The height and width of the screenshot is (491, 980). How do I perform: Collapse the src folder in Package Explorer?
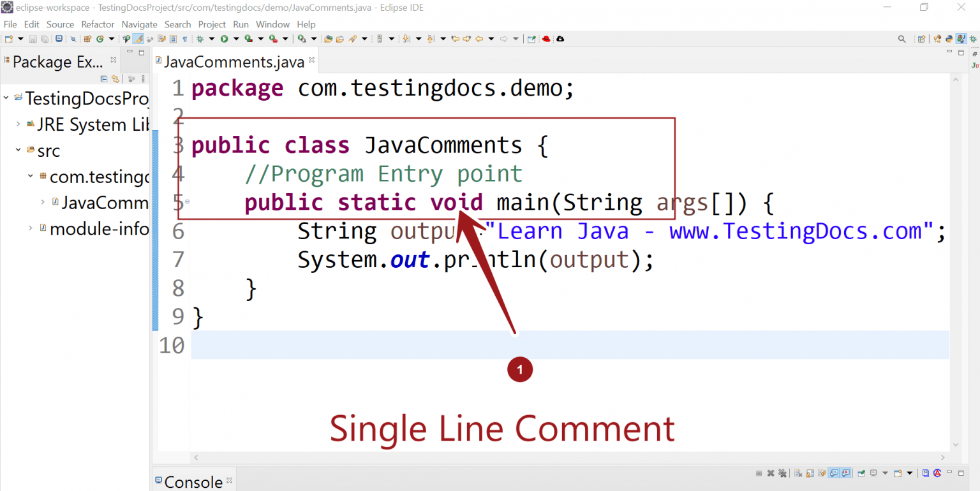point(19,150)
